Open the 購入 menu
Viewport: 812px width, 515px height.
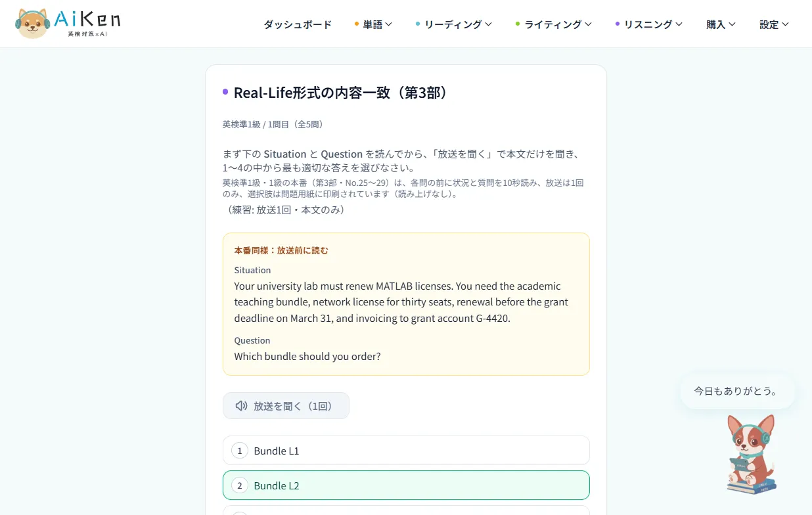tap(721, 24)
